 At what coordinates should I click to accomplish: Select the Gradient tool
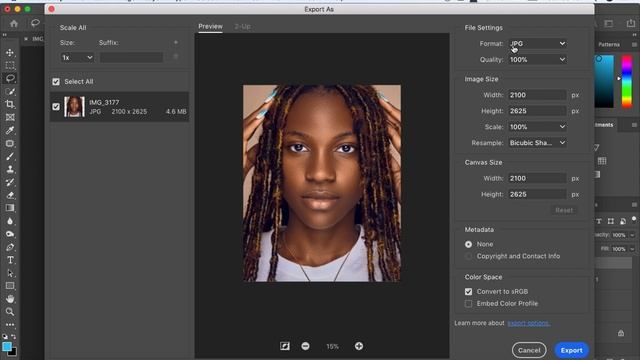click(x=10, y=208)
